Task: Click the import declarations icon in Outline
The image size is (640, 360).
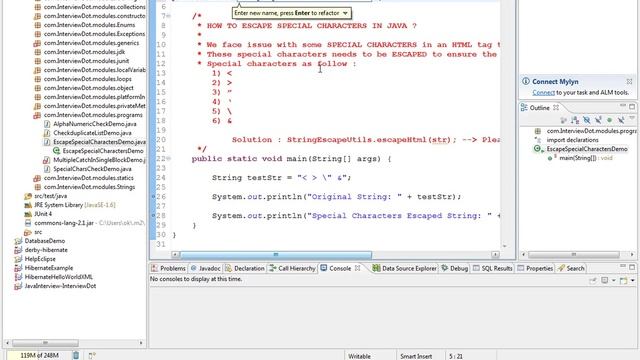Action: [538, 140]
